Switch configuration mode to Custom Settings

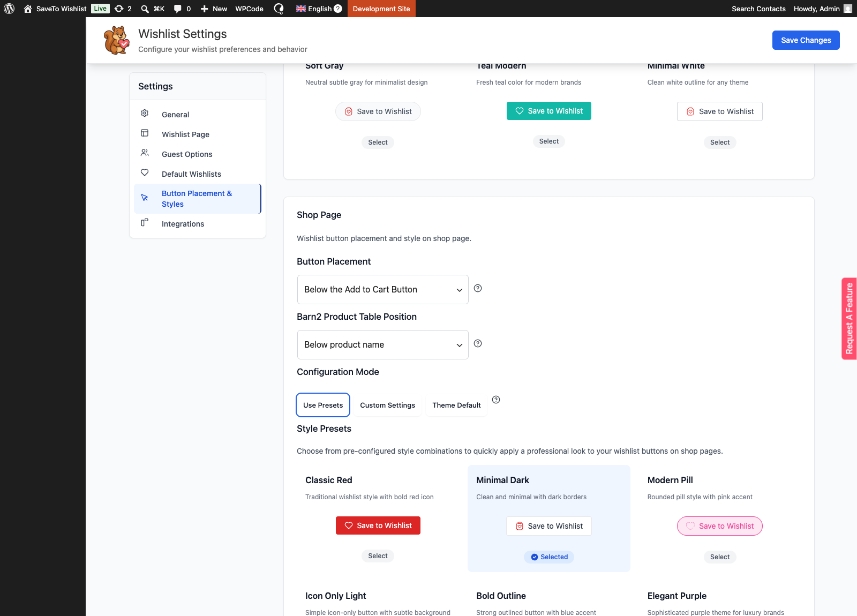coord(387,405)
